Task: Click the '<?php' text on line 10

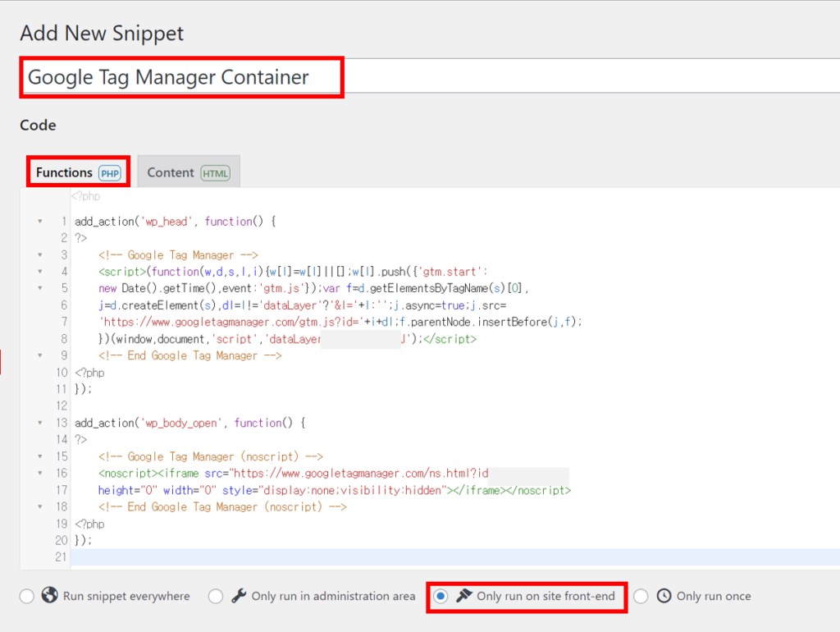Action: click(x=89, y=373)
